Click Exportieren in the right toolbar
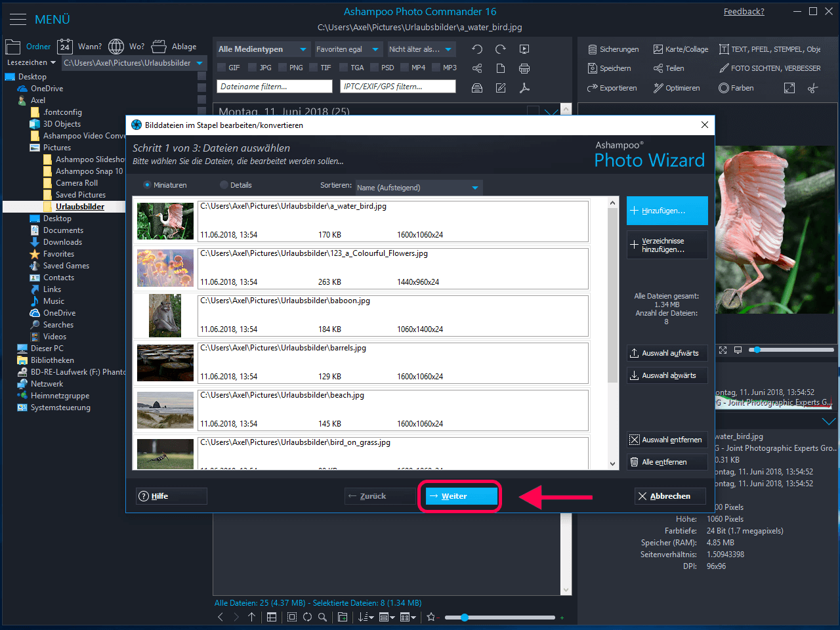 612,88
